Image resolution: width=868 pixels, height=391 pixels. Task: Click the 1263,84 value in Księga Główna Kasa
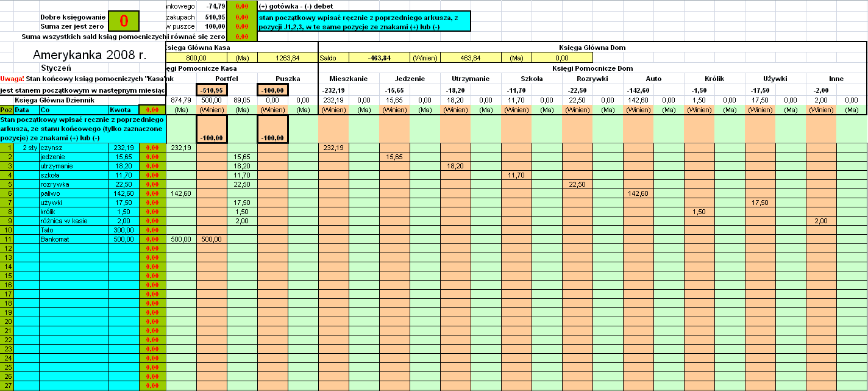coord(288,58)
